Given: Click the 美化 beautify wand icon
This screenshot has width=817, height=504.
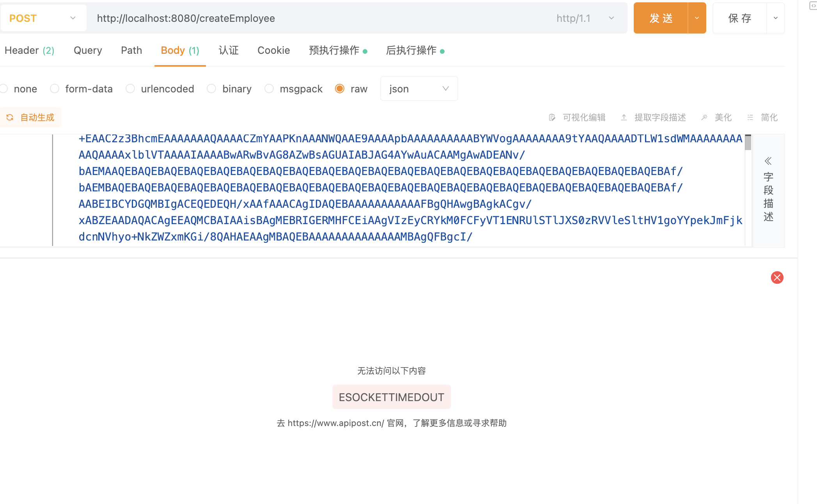Looking at the screenshot, I should coord(704,117).
